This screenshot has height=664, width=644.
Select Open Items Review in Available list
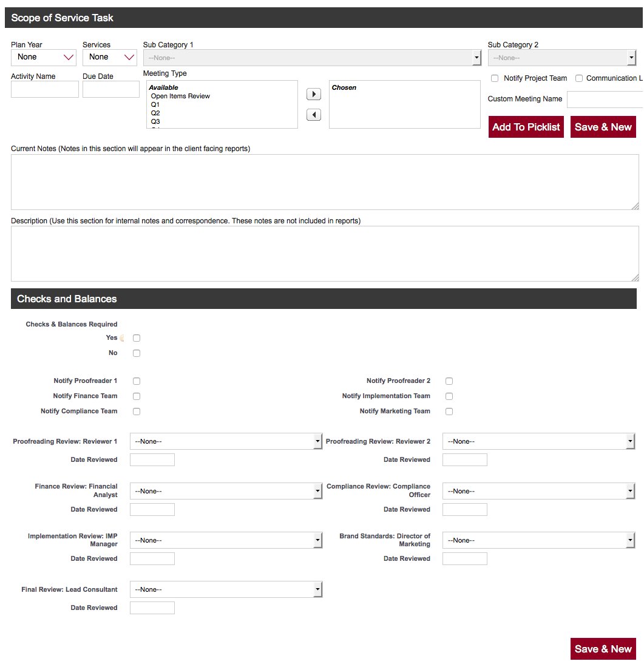point(180,96)
